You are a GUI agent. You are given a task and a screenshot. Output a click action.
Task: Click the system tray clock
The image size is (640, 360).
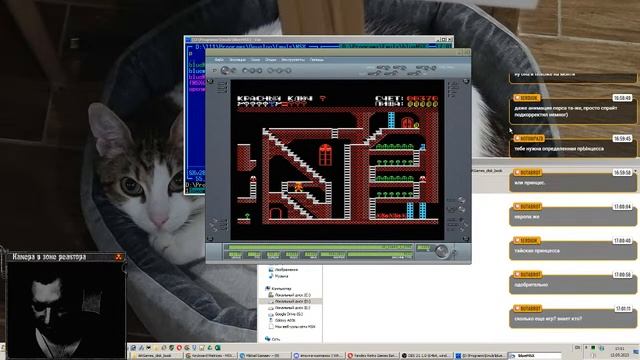pos(620,351)
